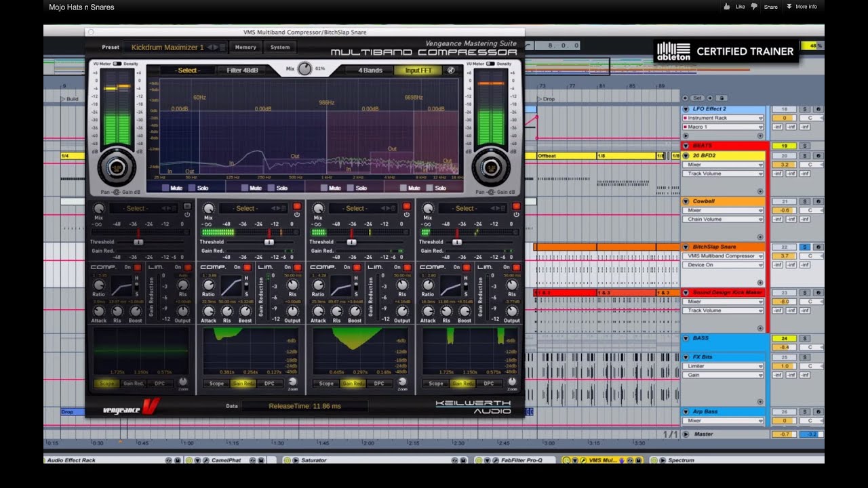Switch third band display to DPC
868x488 pixels.
[x=379, y=384]
